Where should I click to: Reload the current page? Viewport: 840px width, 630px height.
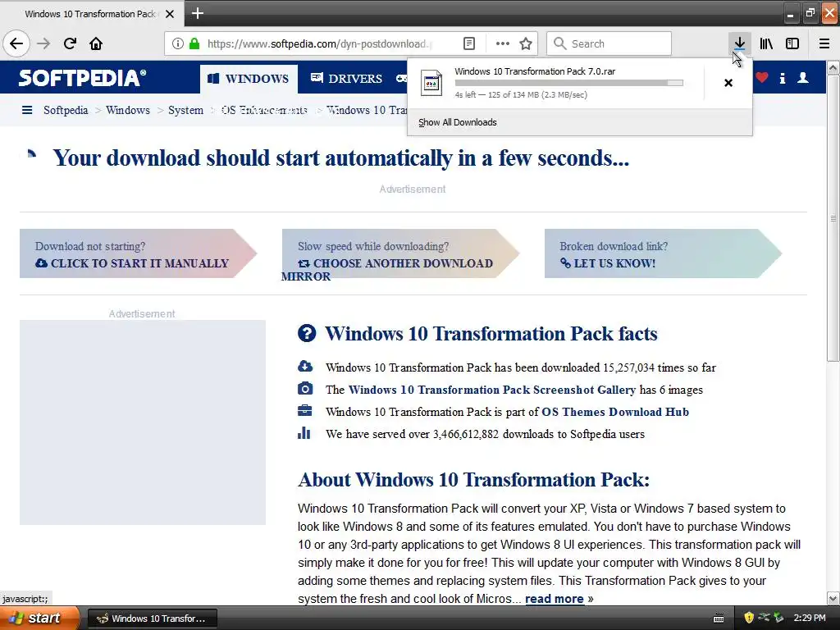pos(70,43)
